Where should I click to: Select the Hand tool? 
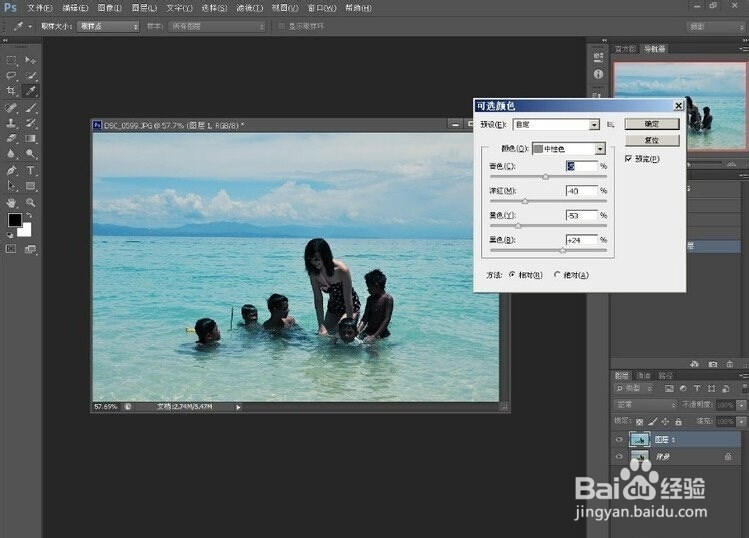[11, 203]
